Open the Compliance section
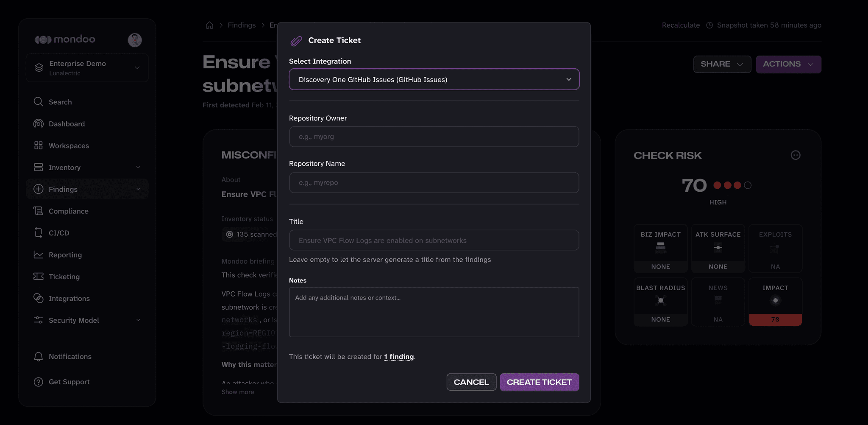Image resolution: width=868 pixels, height=425 pixels. tap(87, 211)
